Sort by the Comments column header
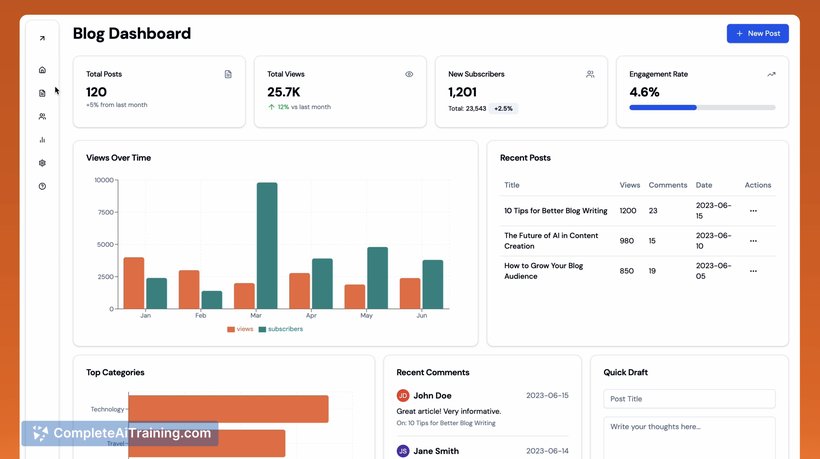This screenshot has width=820, height=459. 668,185
